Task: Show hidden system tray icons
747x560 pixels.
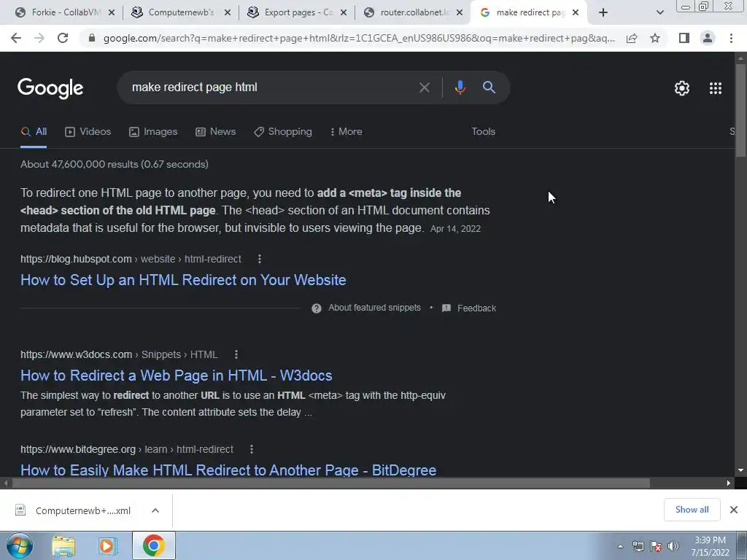Action: point(620,546)
